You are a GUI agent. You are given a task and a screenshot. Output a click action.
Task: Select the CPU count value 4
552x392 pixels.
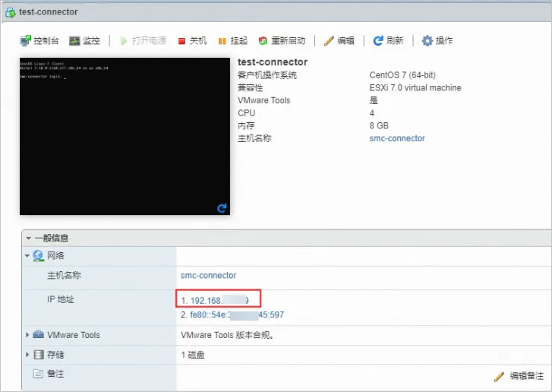372,113
